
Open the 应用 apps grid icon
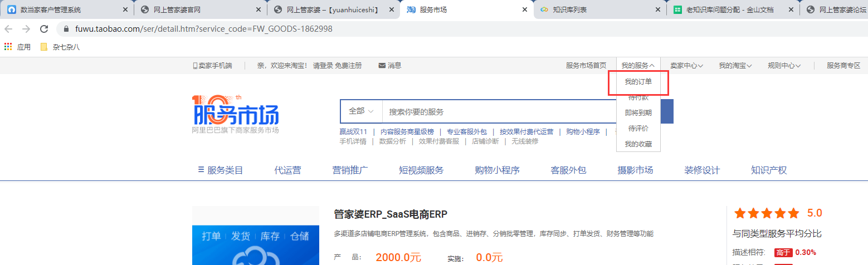[x=8, y=47]
